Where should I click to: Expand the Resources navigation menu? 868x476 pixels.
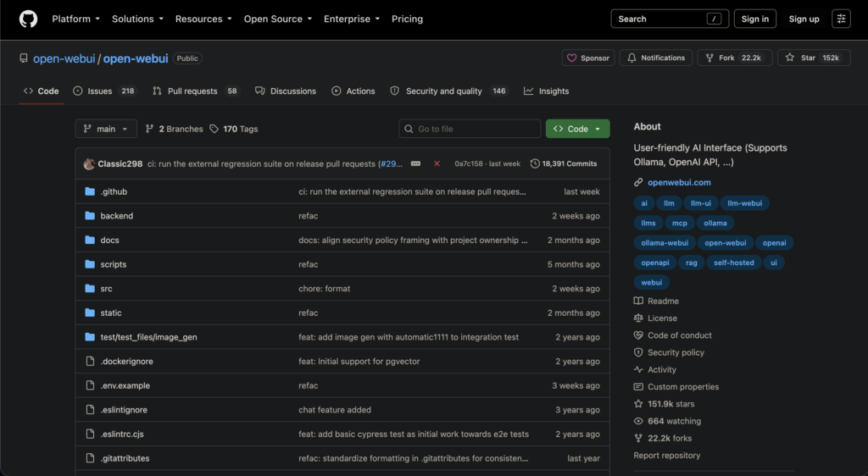tap(203, 19)
